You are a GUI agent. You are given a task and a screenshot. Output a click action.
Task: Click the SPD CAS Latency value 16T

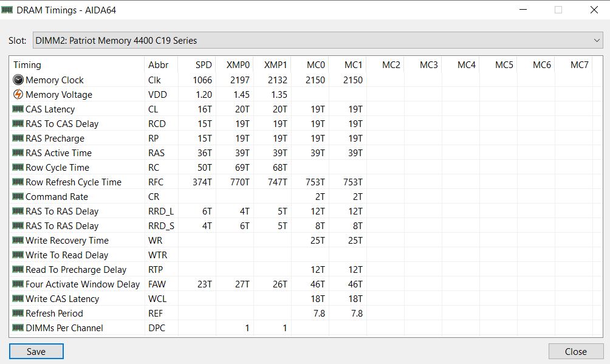coord(205,109)
